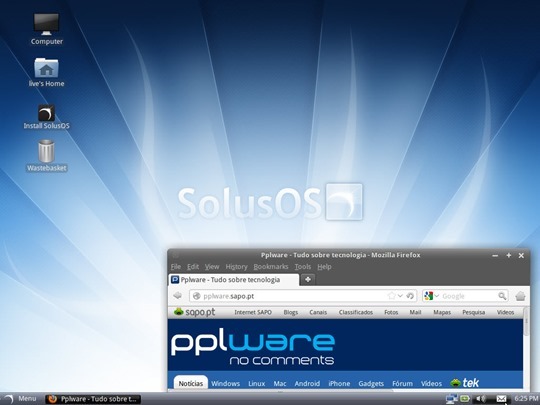This screenshot has height=405, width=540.
Task: Open the Canais link
Action: 318,312
